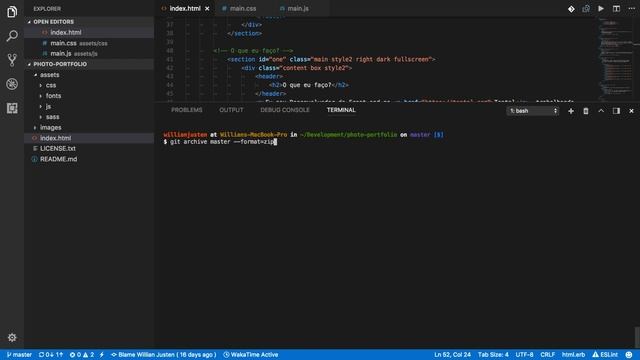Screen dimensions: 640x360
Task: Open the Debug view in activity bar
Action: 12,84
